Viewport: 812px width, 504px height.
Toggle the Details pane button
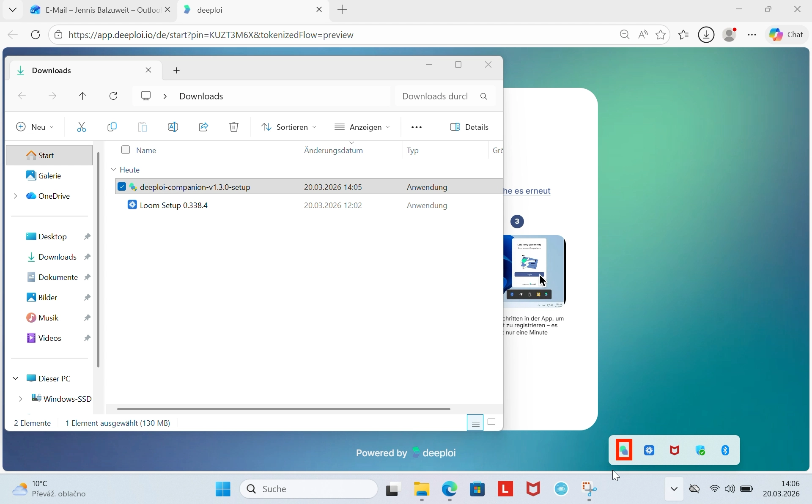tap(469, 127)
